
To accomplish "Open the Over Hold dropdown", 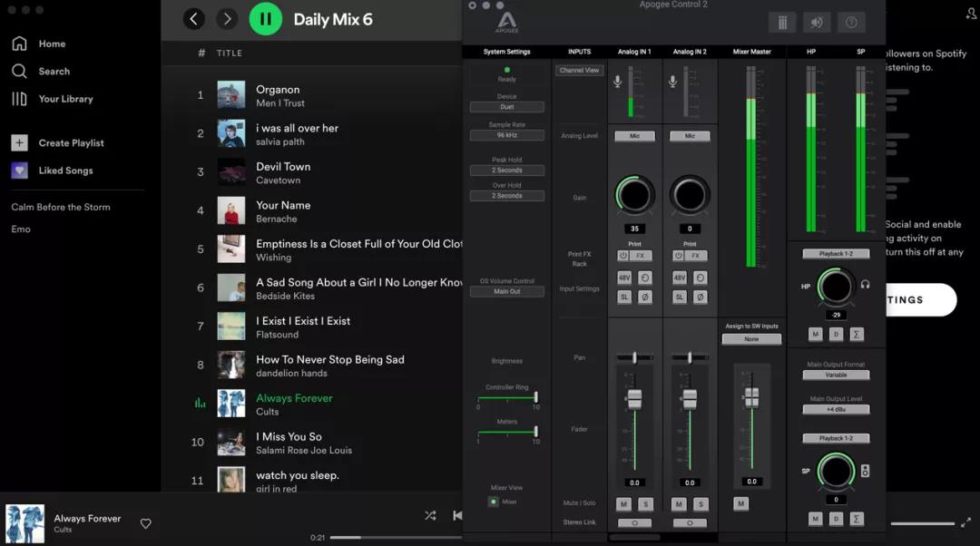I will pyautogui.click(x=507, y=196).
